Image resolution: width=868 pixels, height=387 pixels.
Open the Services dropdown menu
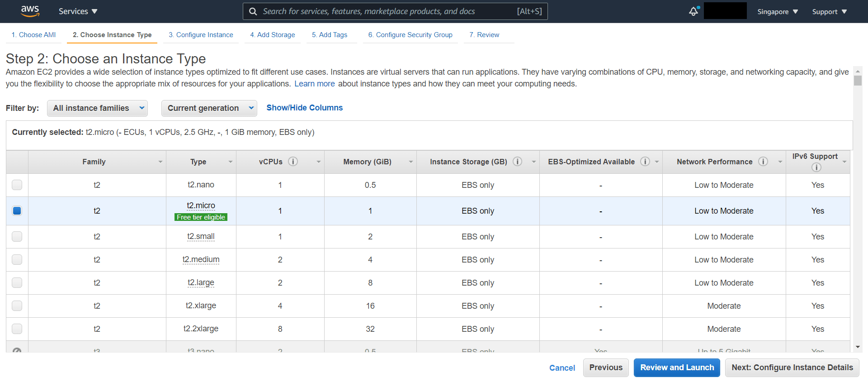78,11
